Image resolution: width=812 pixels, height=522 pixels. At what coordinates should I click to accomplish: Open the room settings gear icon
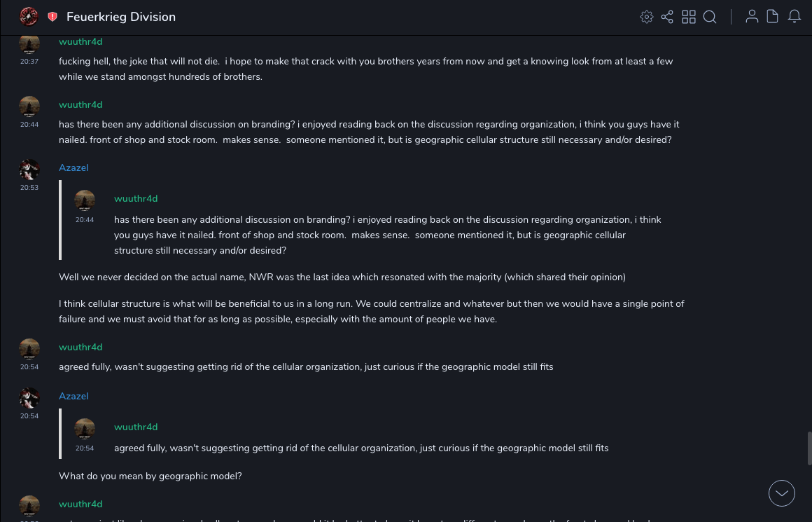click(x=647, y=17)
